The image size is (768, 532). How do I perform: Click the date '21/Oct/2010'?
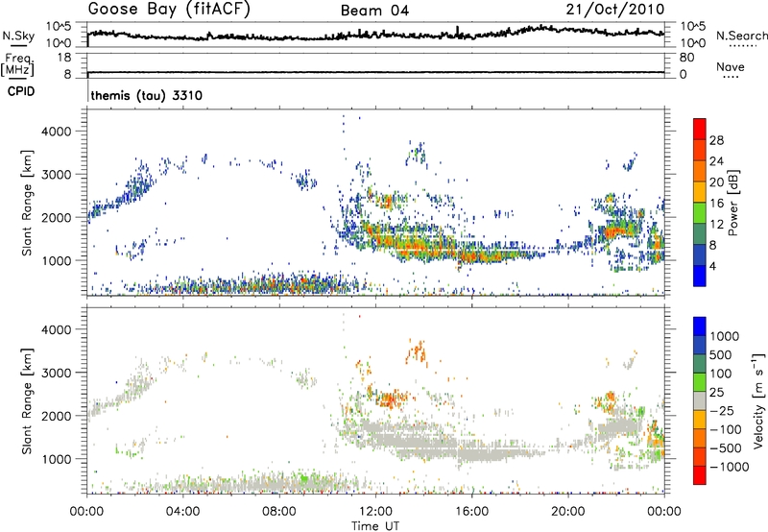click(615, 10)
